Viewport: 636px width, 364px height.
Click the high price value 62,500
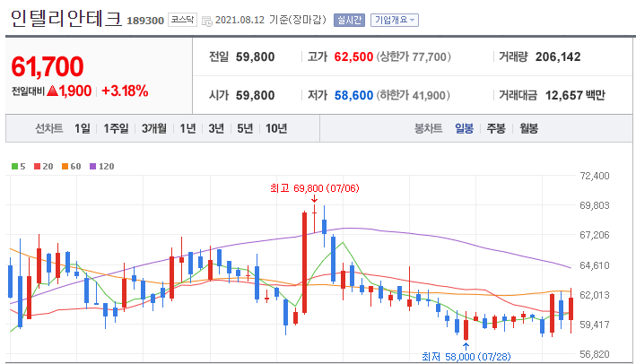tap(353, 56)
